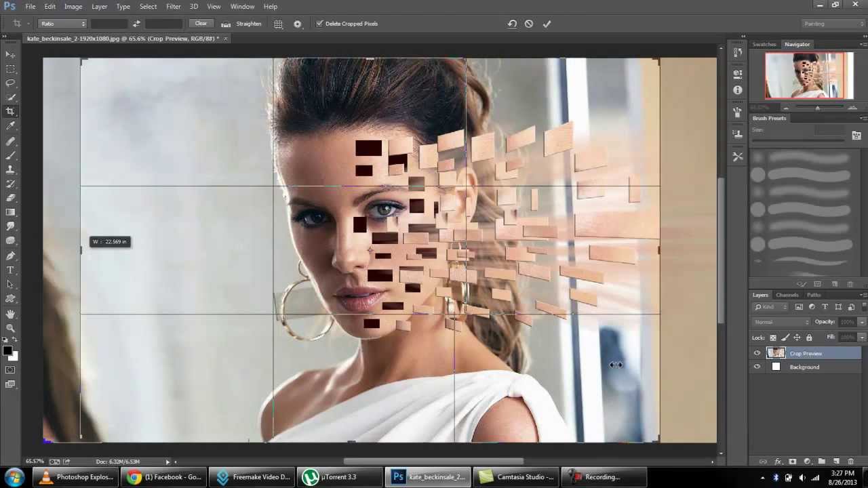868x488 pixels.
Task: Open the Ratio preset dropdown
Action: point(62,24)
